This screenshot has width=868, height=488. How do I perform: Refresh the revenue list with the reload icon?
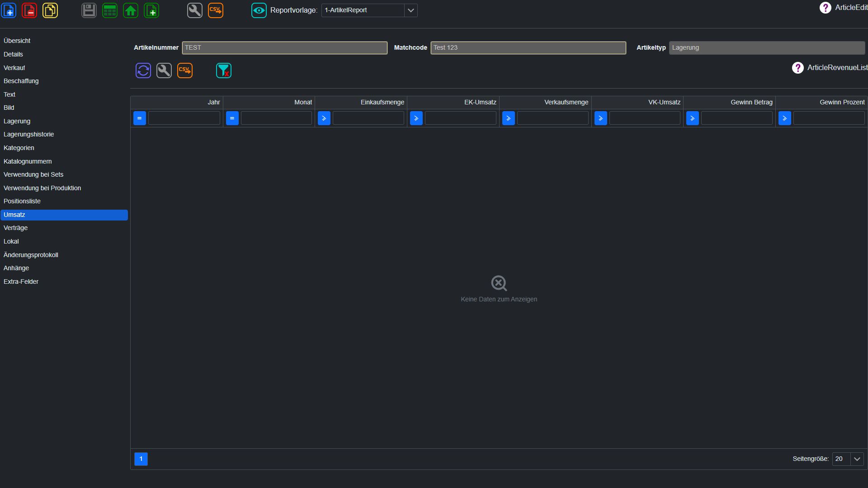(x=143, y=70)
